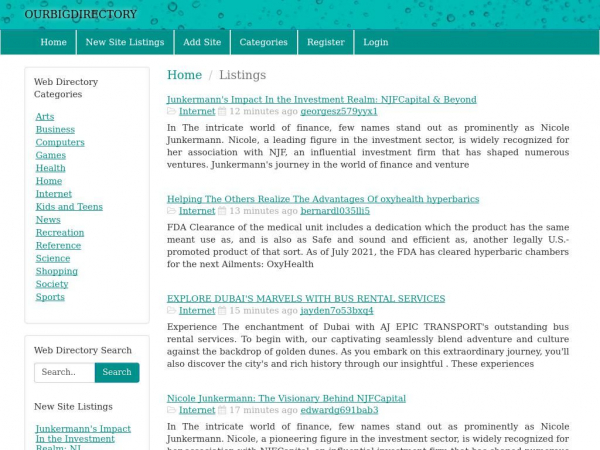Viewport: 600px width, 450px height.
Task: Select the Login menu item
Action: [x=376, y=42]
